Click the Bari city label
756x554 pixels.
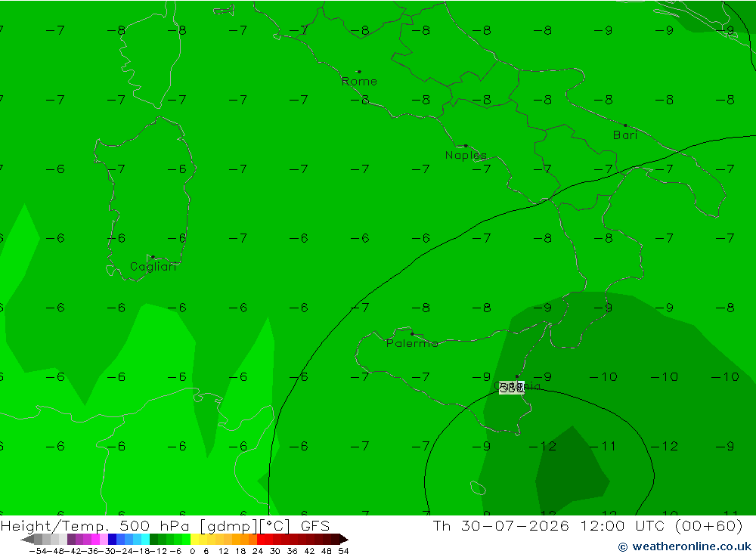(625, 135)
